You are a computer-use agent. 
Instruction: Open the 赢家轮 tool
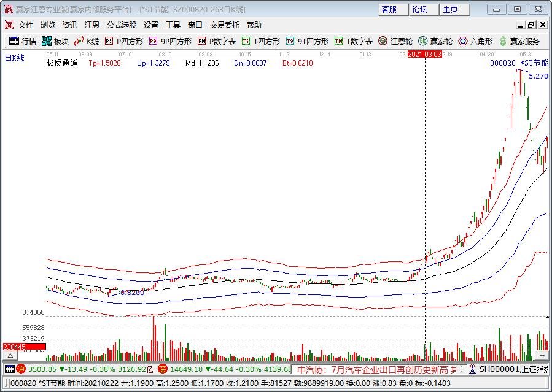coord(435,42)
